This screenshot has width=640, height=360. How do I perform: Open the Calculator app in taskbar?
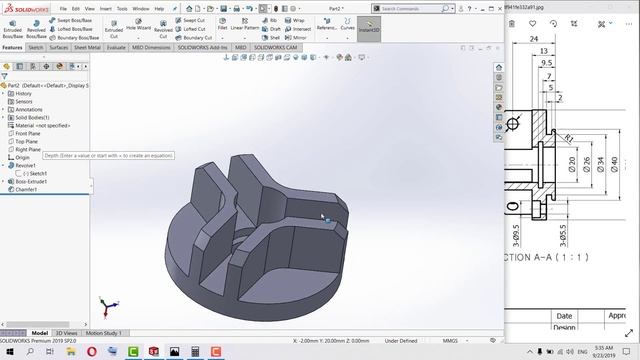pyautogui.click(x=195, y=351)
